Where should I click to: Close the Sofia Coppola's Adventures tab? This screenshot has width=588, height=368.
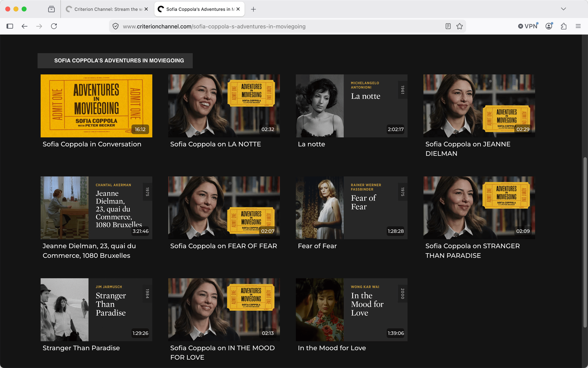(x=238, y=9)
